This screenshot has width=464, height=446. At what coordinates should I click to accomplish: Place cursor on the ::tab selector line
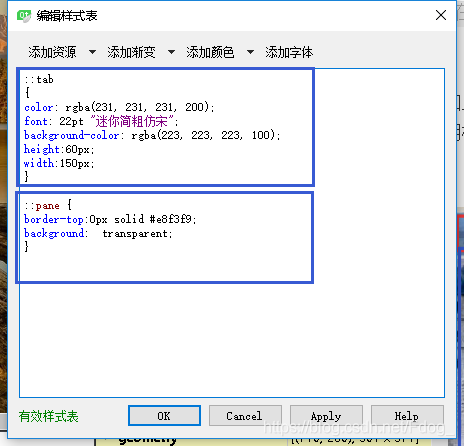pos(39,79)
